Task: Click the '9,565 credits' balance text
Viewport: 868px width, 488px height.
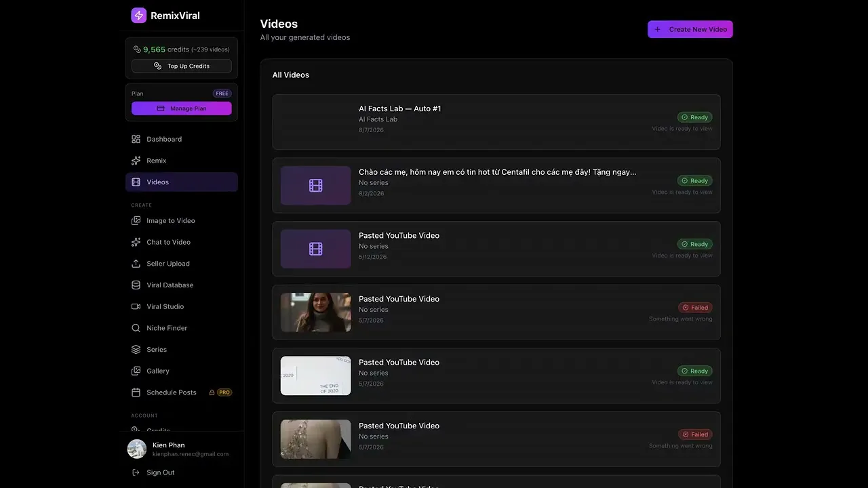Action: point(166,49)
